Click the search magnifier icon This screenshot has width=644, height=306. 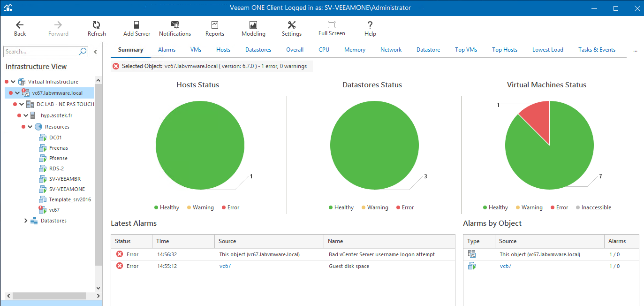coord(83,52)
